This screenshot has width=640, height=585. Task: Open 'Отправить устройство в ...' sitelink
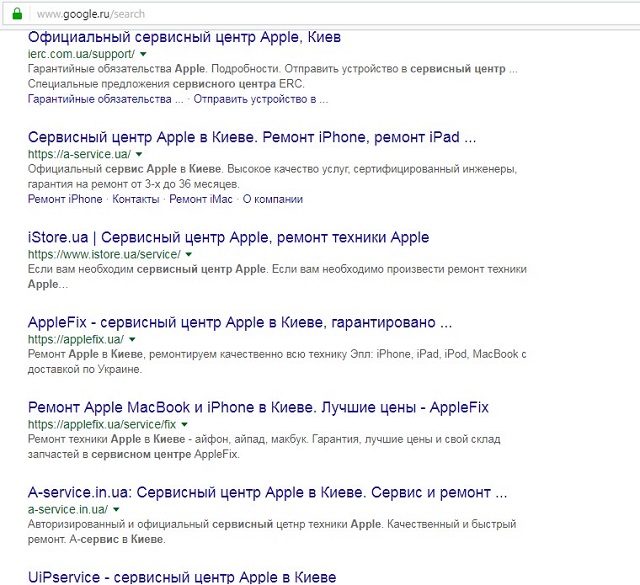click(x=261, y=99)
